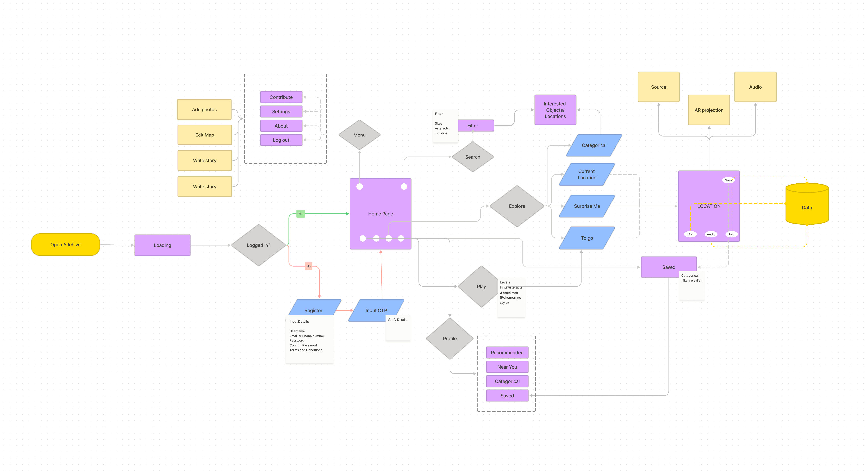This screenshot has height=471, width=868.
Task: Click the green Yes connector label
Action: [x=301, y=214]
